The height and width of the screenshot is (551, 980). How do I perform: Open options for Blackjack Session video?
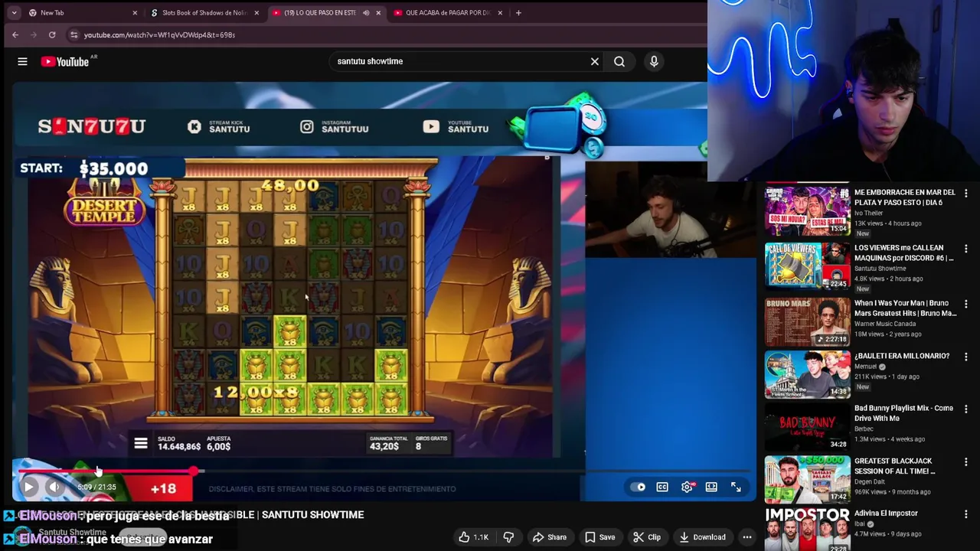click(965, 461)
